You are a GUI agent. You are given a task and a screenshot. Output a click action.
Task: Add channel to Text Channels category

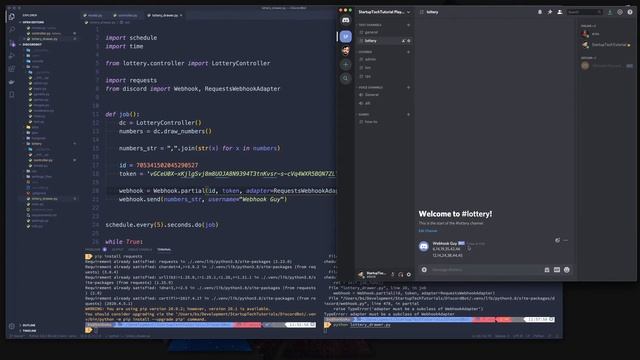(x=409, y=25)
